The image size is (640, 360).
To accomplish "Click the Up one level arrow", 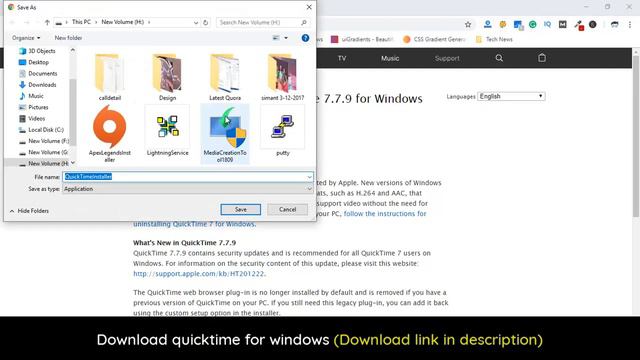I will click(47, 22).
